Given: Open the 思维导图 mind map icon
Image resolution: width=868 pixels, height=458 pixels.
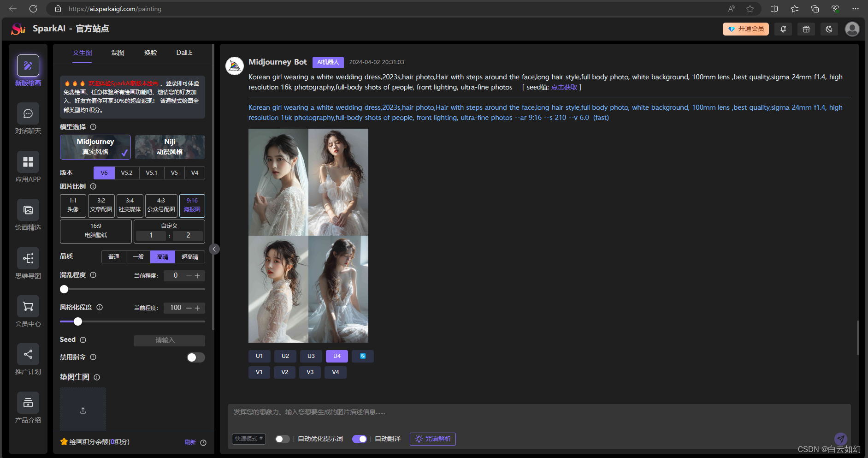Looking at the screenshot, I should [x=28, y=258].
